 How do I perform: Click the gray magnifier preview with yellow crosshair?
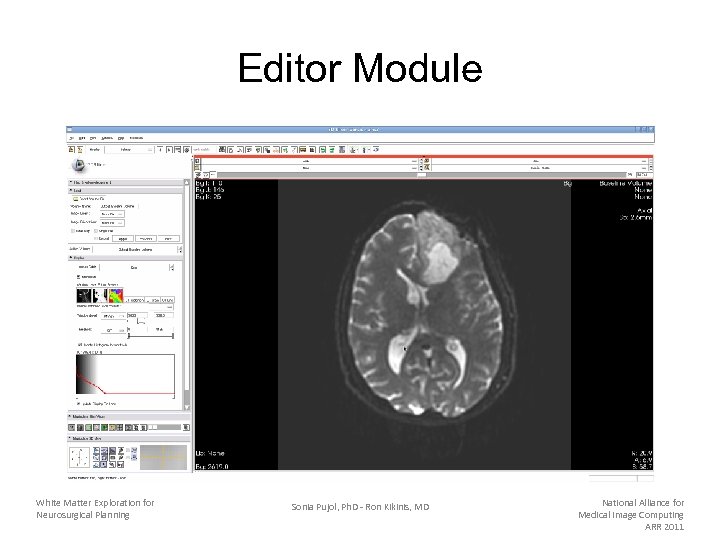tap(163, 457)
